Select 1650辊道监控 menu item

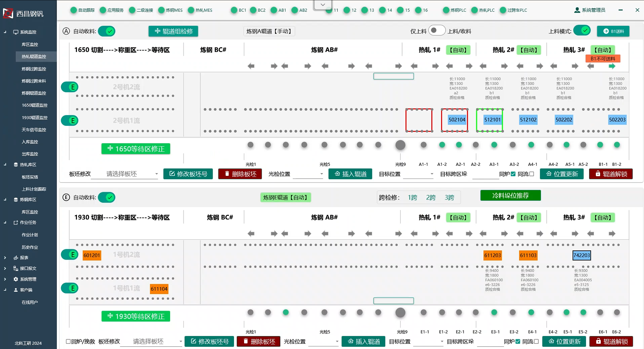pyautogui.click(x=35, y=105)
